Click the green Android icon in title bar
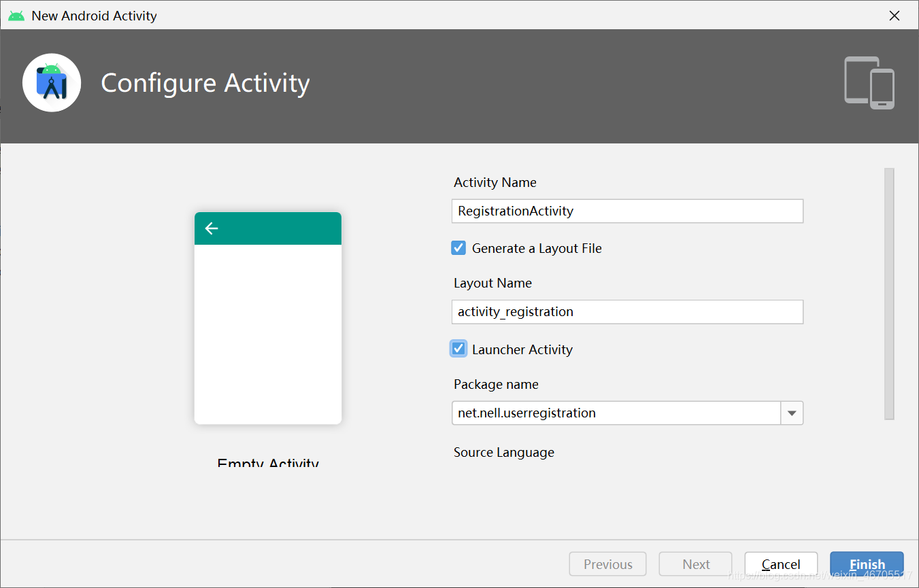 click(x=16, y=16)
